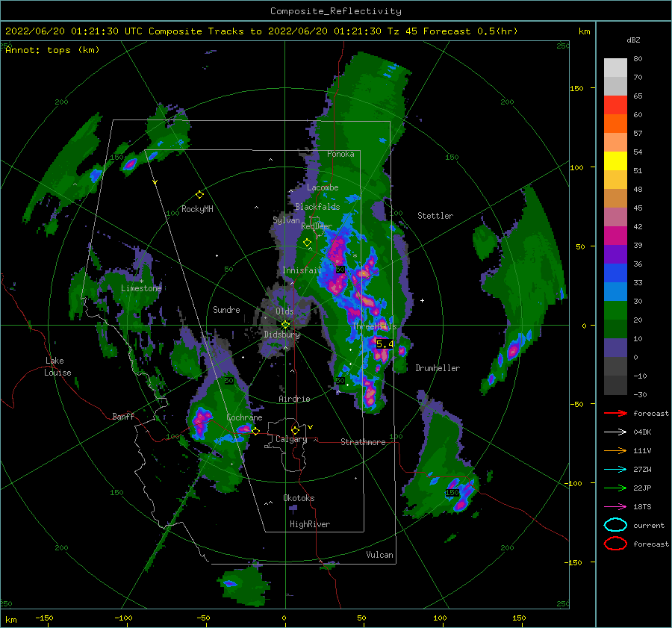The height and width of the screenshot is (628, 672).
Task: Click the yellow diamond marker at radar center
Action: [285, 325]
